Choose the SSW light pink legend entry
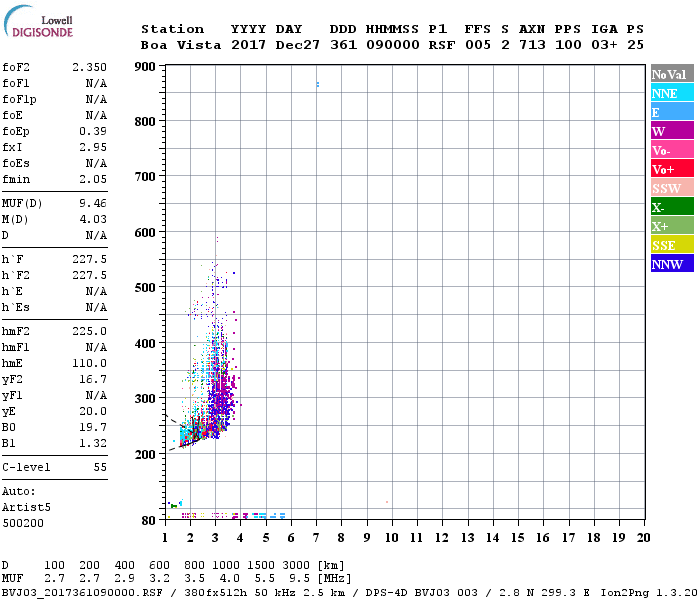Viewport: 700px width, 600px height. coord(671,188)
